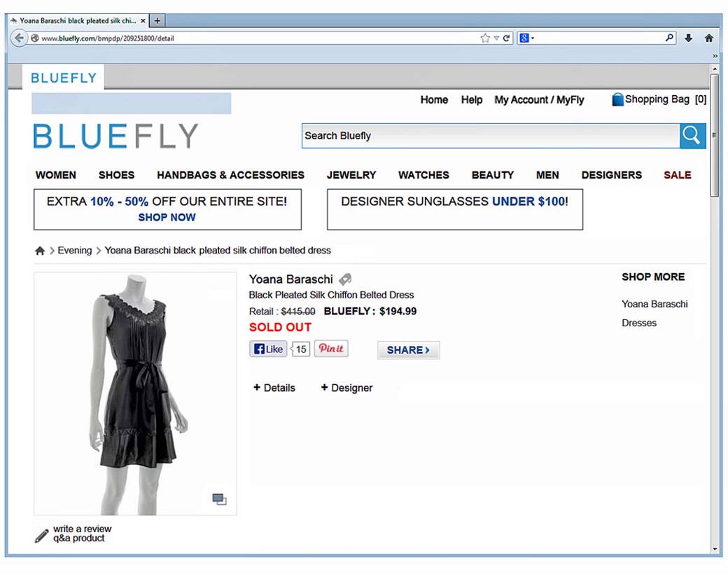Go to browser home page icon
This screenshot has width=728, height=579.
click(709, 38)
